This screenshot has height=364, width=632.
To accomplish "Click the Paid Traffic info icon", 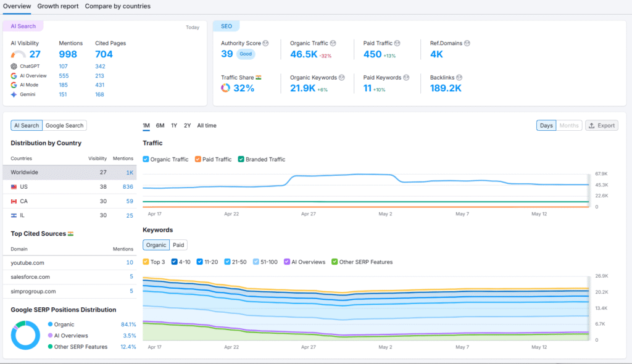I will (397, 43).
